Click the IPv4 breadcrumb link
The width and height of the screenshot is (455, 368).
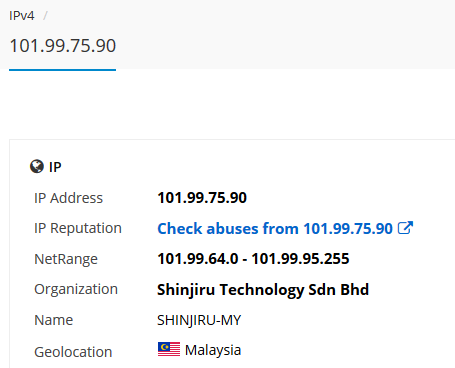click(22, 16)
